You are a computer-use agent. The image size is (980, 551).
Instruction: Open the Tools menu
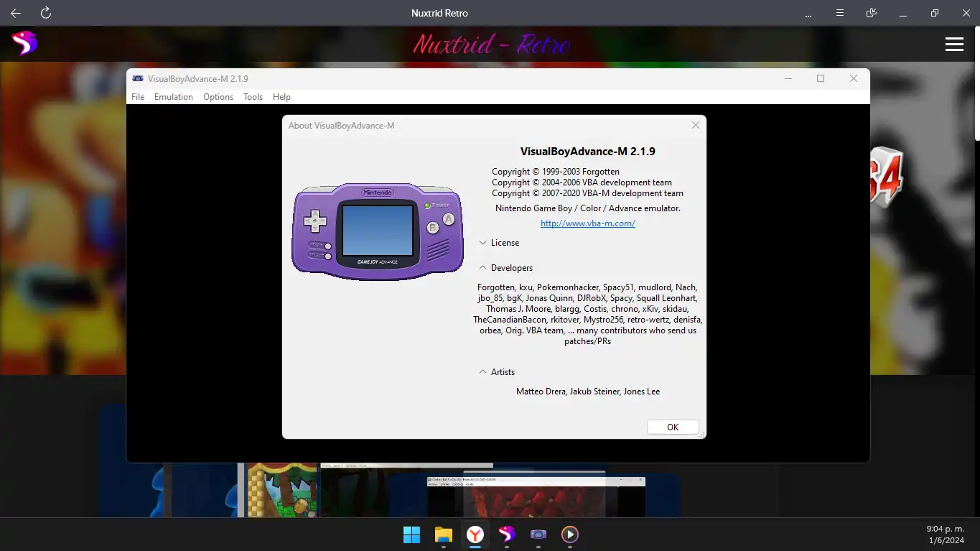pos(253,97)
